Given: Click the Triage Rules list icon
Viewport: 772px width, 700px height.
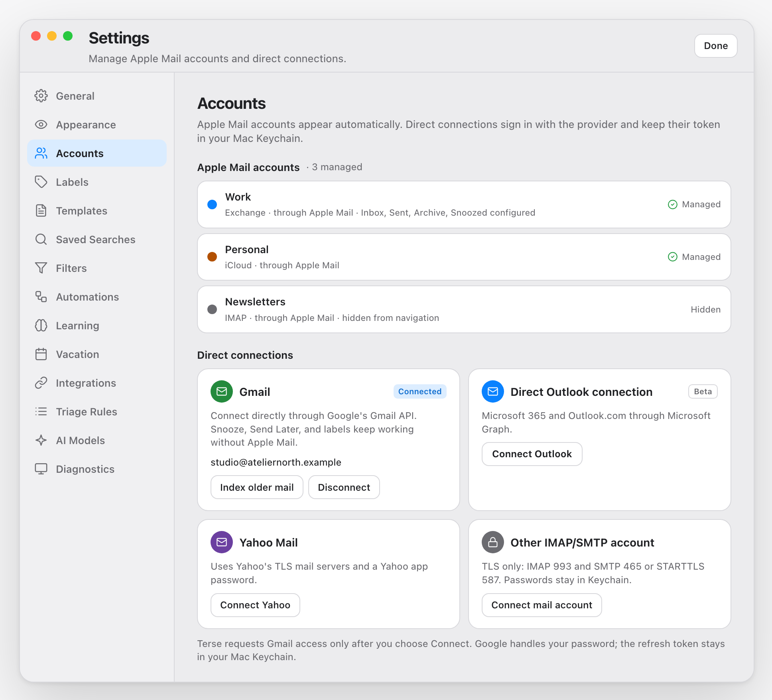Looking at the screenshot, I should (41, 412).
